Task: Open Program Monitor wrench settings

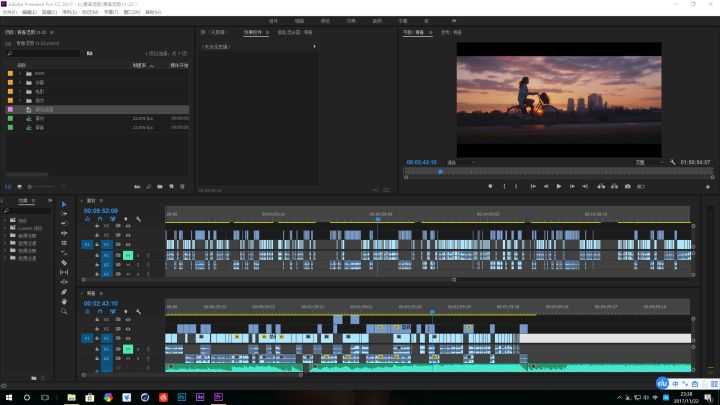Action: click(673, 161)
